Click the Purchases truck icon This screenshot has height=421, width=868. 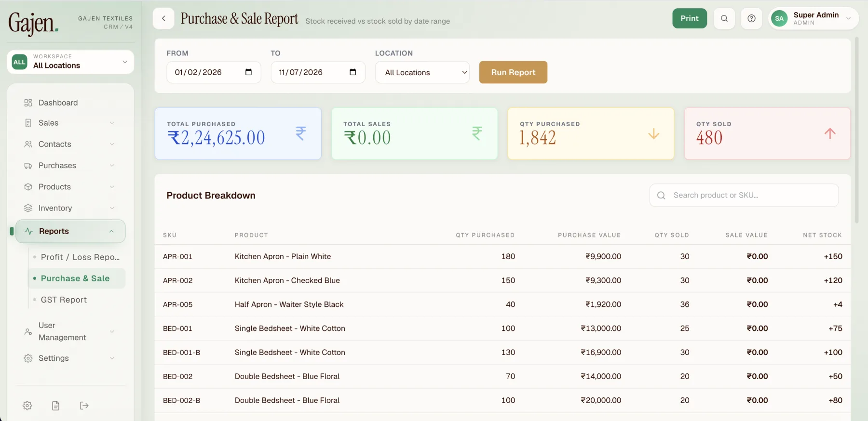[28, 165]
